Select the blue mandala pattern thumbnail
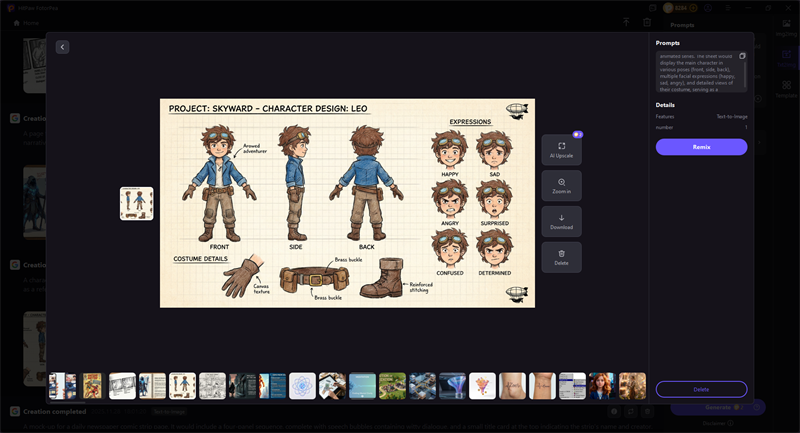The width and height of the screenshot is (800, 433). 302,386
